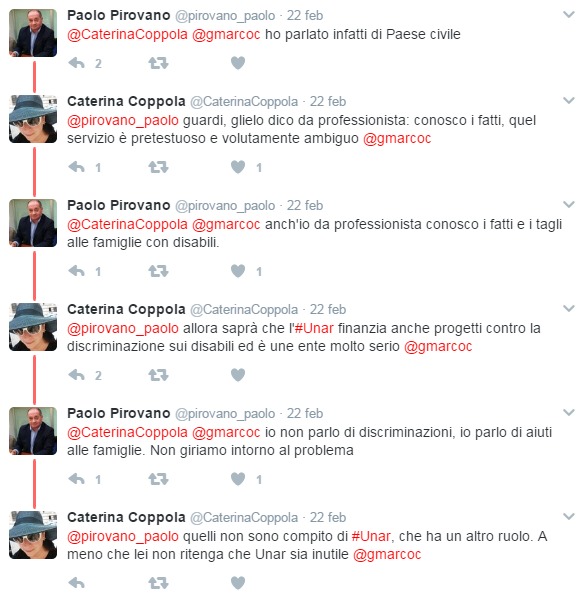
Task: Expand the menu chevron on 'pretestuoso' tweet
Action: [569, 100]
